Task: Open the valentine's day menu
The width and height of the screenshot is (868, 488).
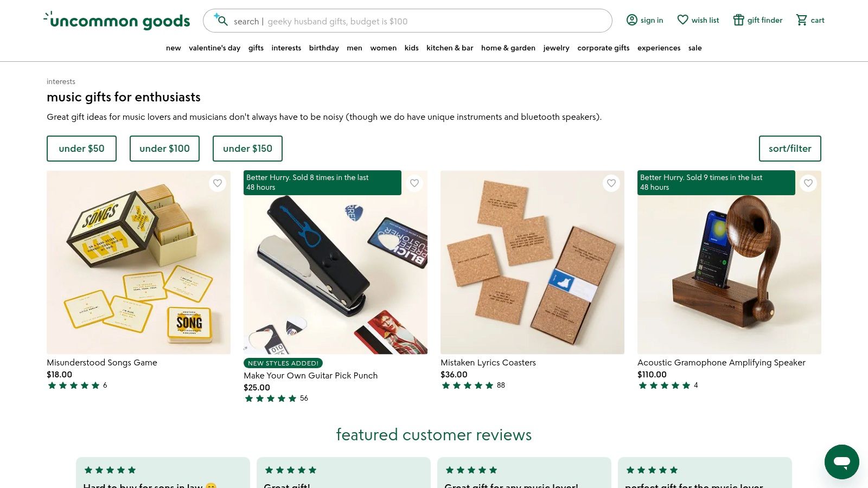Action: point(215,48)
